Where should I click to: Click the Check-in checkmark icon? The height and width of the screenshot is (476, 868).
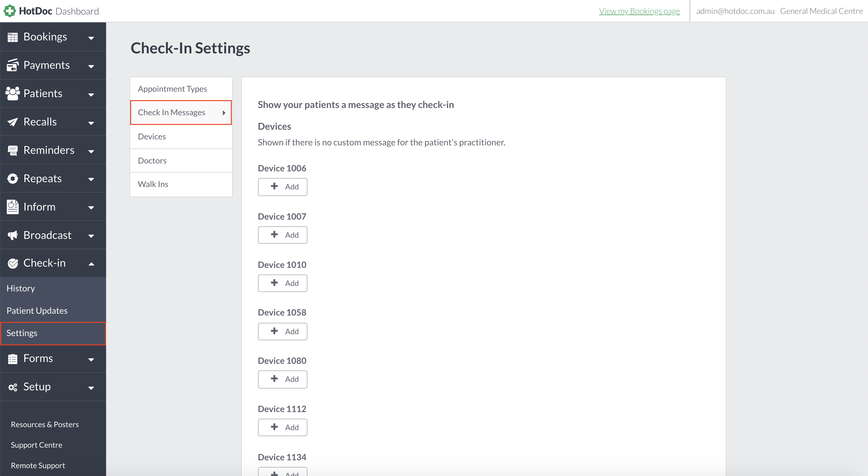(12, 263)
